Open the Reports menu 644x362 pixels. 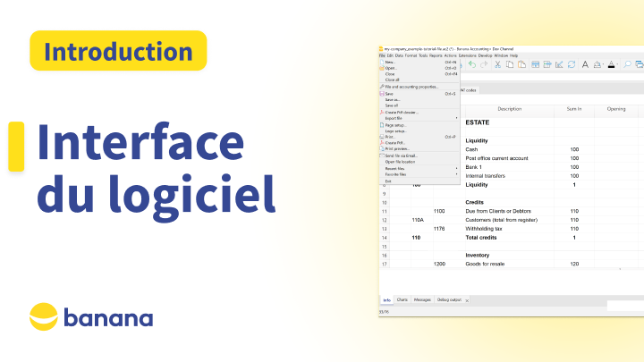436,55
